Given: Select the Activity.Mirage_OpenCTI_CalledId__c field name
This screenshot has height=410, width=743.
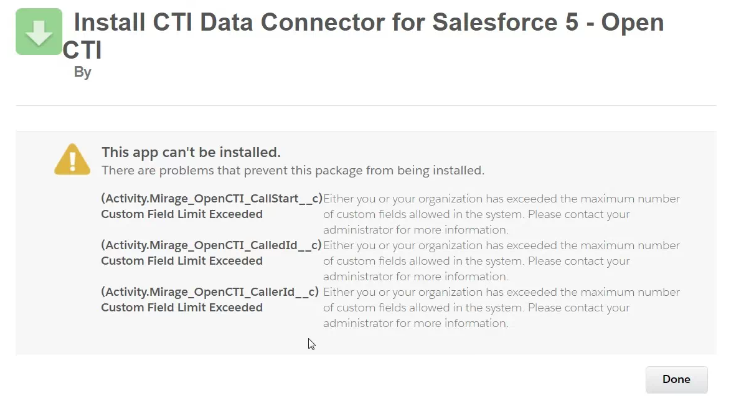Looking at the screenshot, I should 211,245.
